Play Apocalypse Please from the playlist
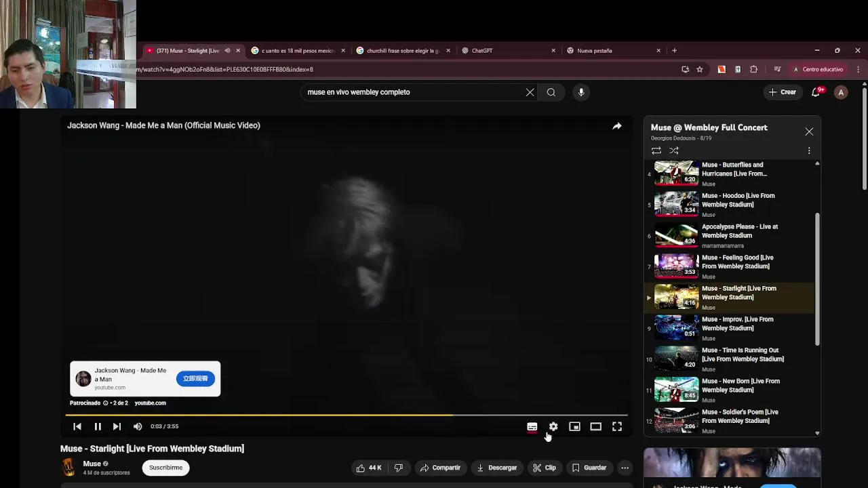Viewport: 868px width, 488px height. coord(729,236)
